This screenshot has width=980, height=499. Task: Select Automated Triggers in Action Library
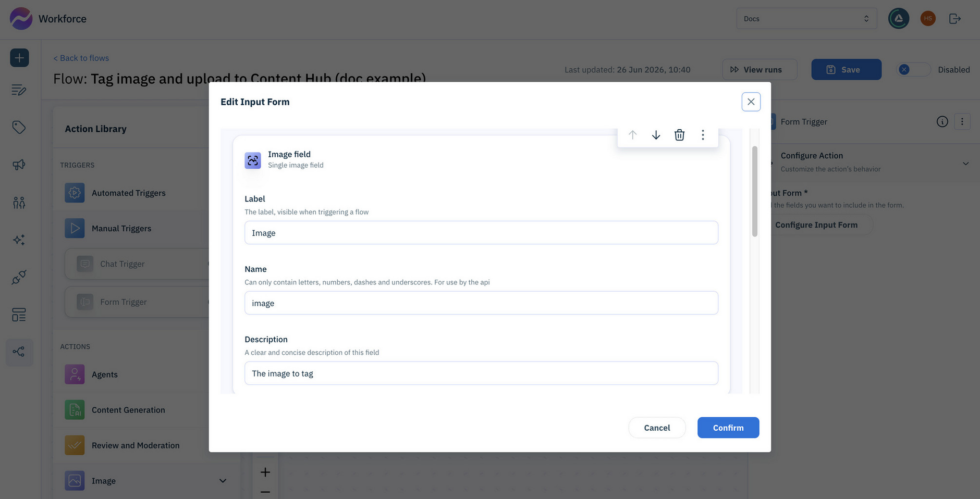click(x=128, y=193)
